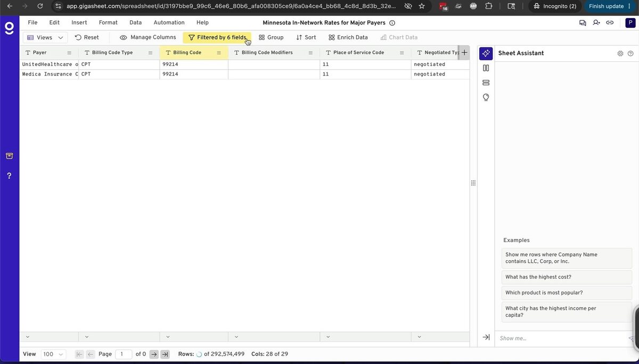Open the columns panel icon in side rail
Image resolution: width=639 pixels, height=364 pixels.
[486, 68]
